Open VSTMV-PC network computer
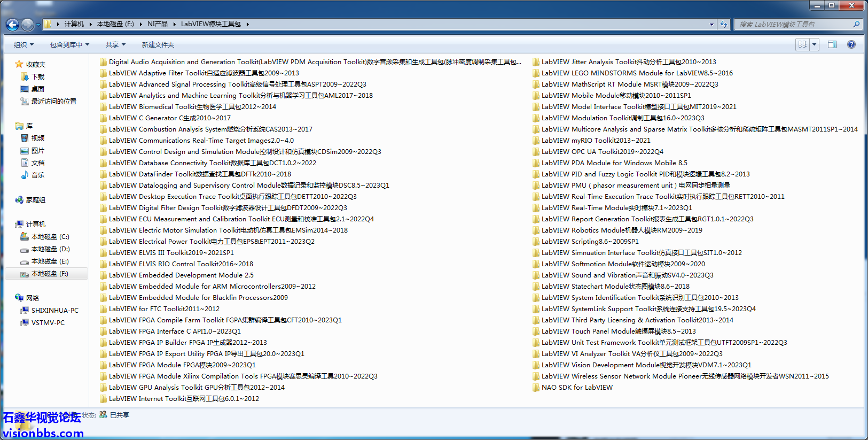 tap(48, 322)
